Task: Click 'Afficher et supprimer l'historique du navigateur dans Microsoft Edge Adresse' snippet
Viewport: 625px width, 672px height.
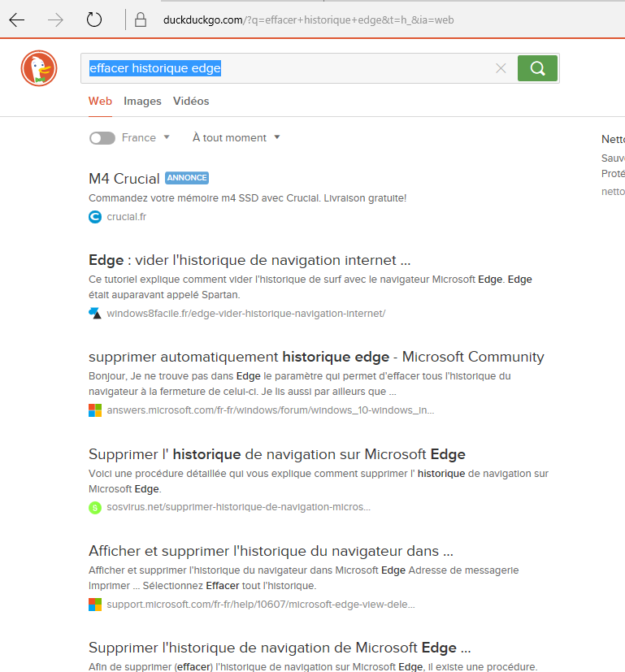Action: 303,578
